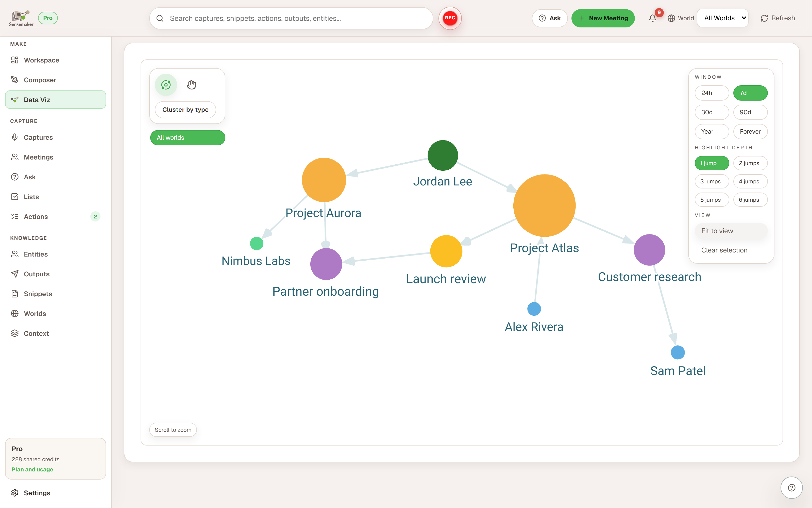Select the Project Aurora node circle
The width and height of the screenshot is (812, 508).
point(324,180)
